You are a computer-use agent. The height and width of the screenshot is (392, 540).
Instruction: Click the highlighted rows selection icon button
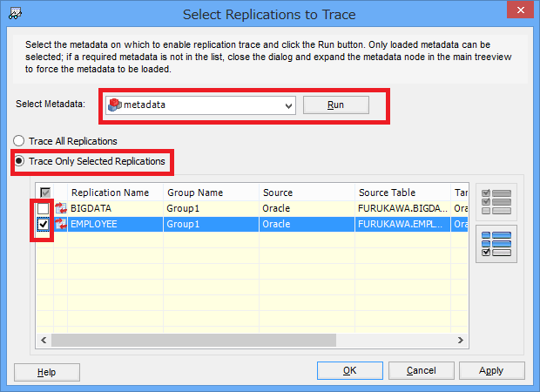pyautogui.click(x=499, y=244)
